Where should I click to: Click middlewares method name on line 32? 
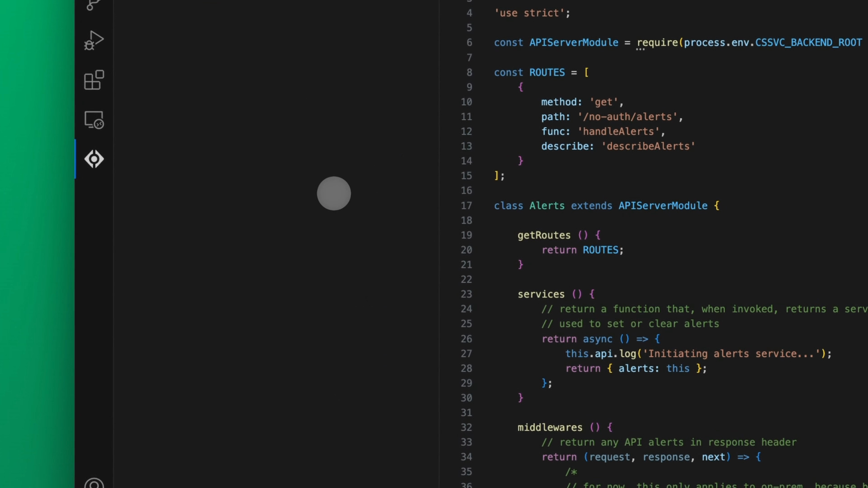pos(550,427)
